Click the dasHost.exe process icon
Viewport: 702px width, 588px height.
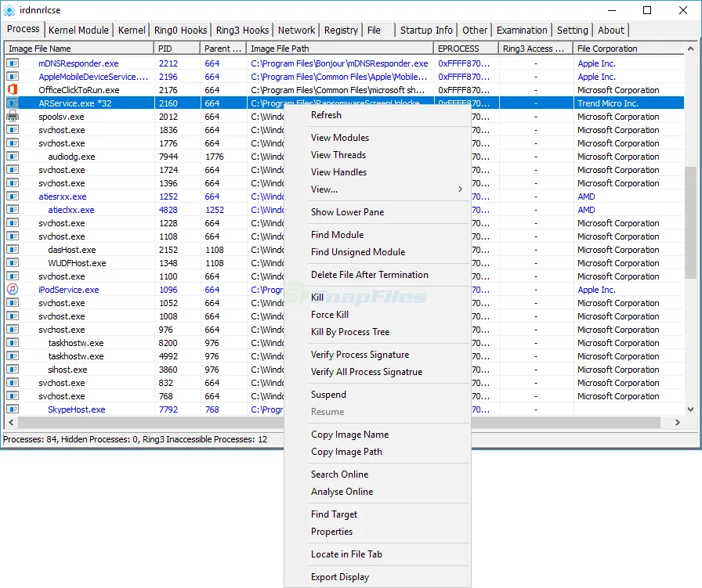click(13, 249)
